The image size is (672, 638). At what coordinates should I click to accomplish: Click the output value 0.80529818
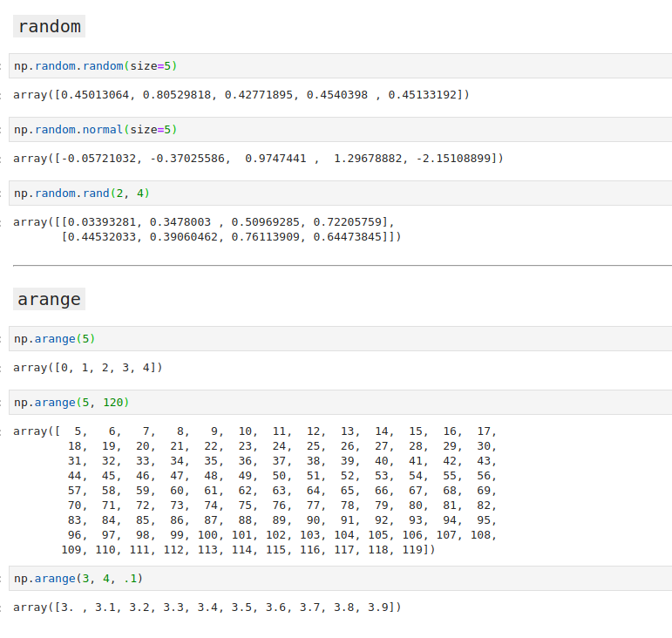click(177, 95)
